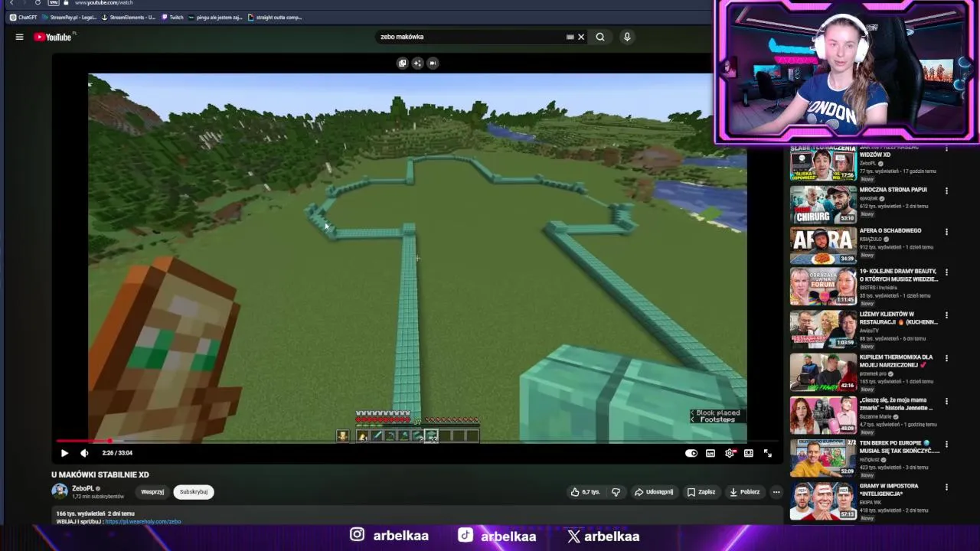Open the ZeboPL channel name link
Viewport: 980px width, 551px height.
click(x=83, y=488)
